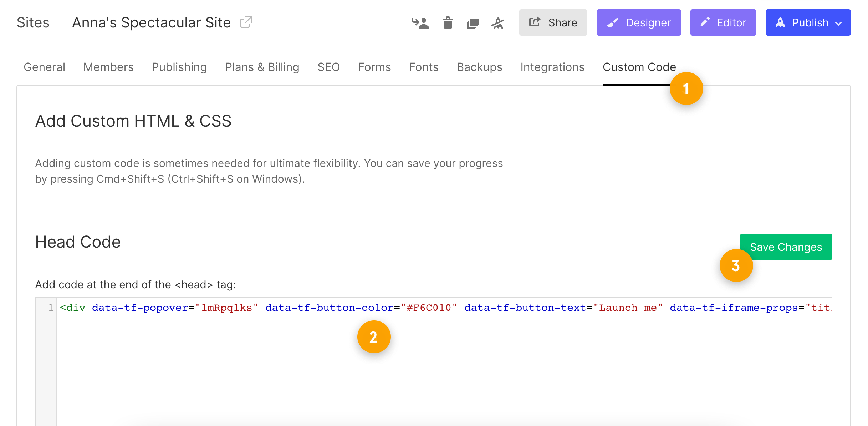Open the Designer
868x426 pixels.
tap(639, 22)
